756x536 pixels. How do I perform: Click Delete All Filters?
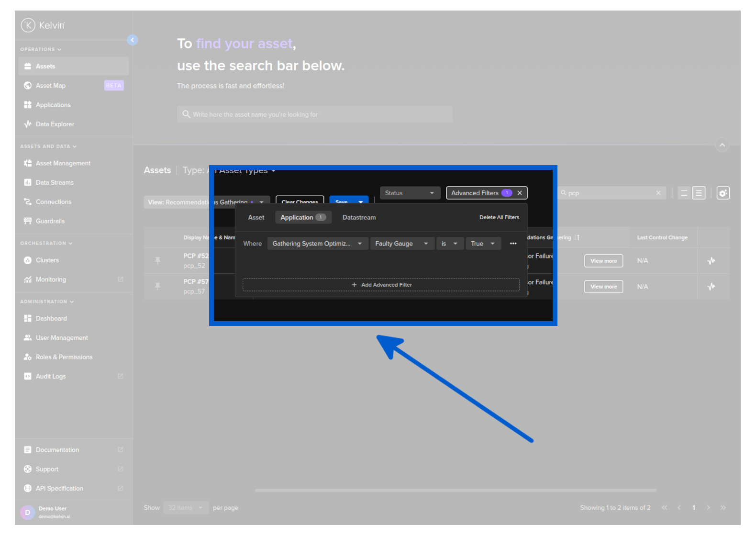coord(499,218)
